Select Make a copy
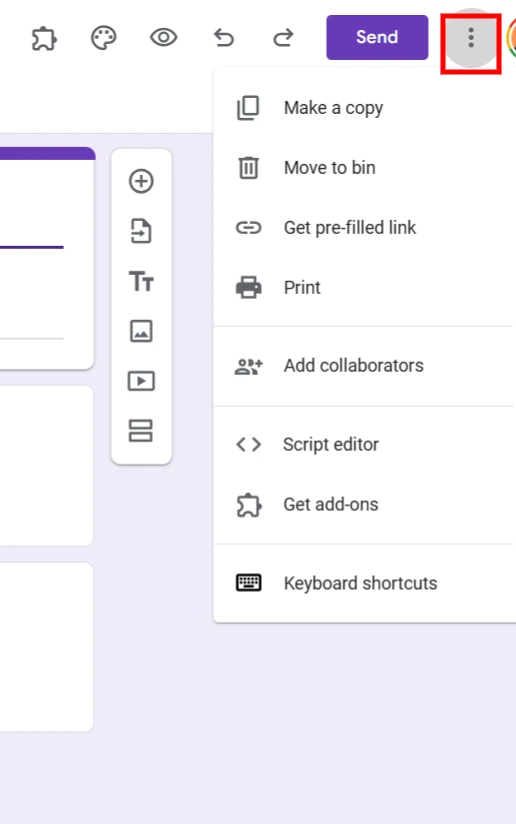This screenshot has height=824, width=516. tap(363, 108)
